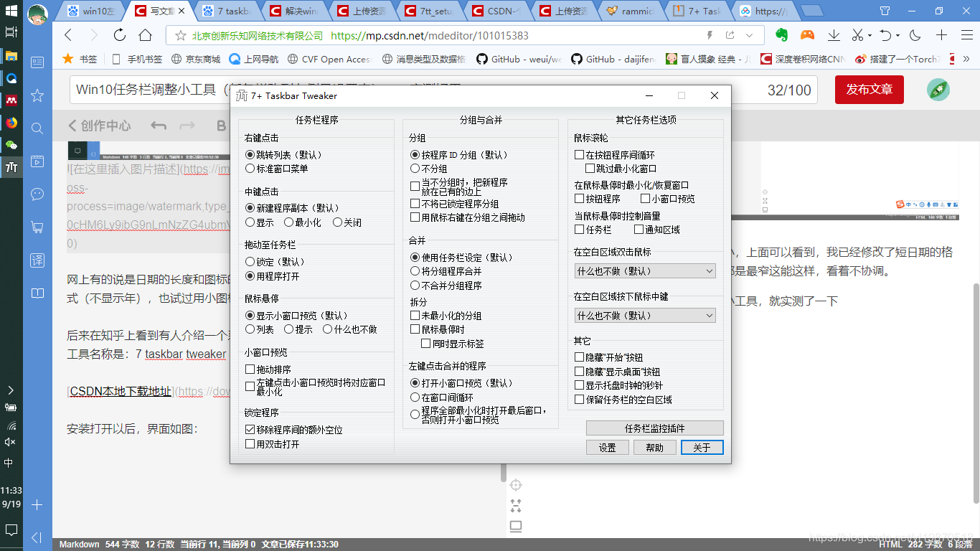Open the browser sidebar news icon
Image resolution: width=980 pixels, height=551 pixels.
pyautogui.click(x=37, y=63)
